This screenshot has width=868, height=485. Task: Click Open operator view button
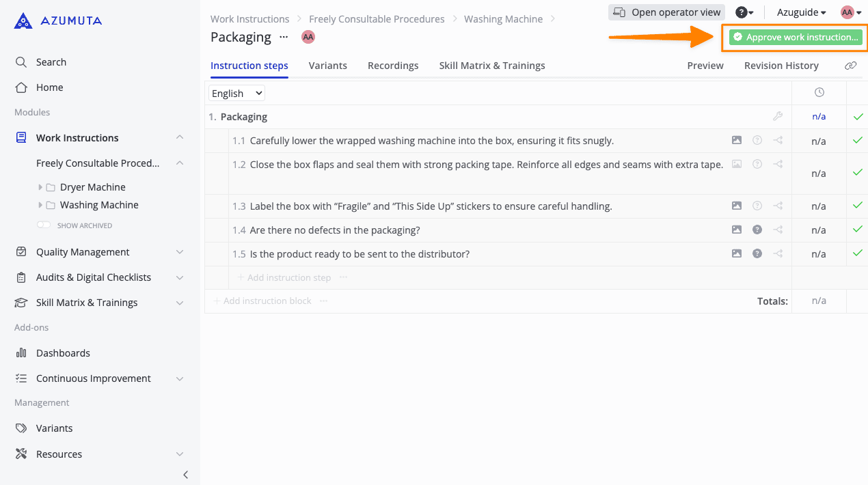tap(666, 12)
